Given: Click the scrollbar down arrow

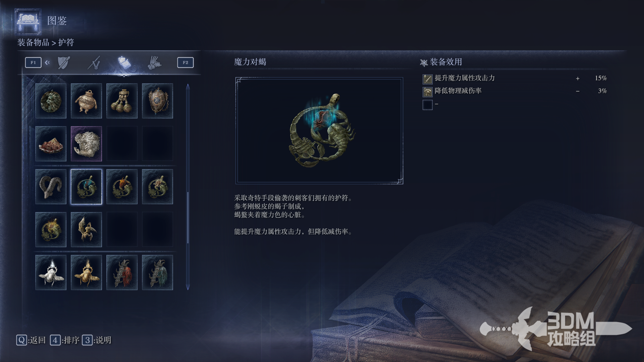Looking at the screenshot, I should pos(188,287).
